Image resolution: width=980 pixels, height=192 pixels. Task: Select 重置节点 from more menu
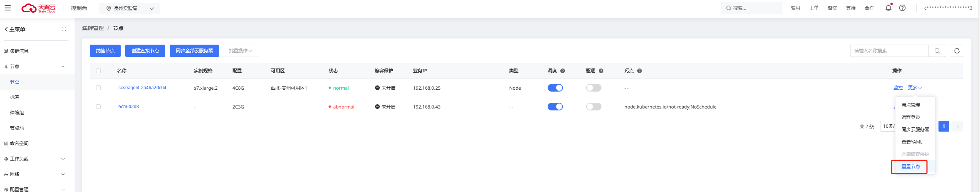[x=911, y=167]
